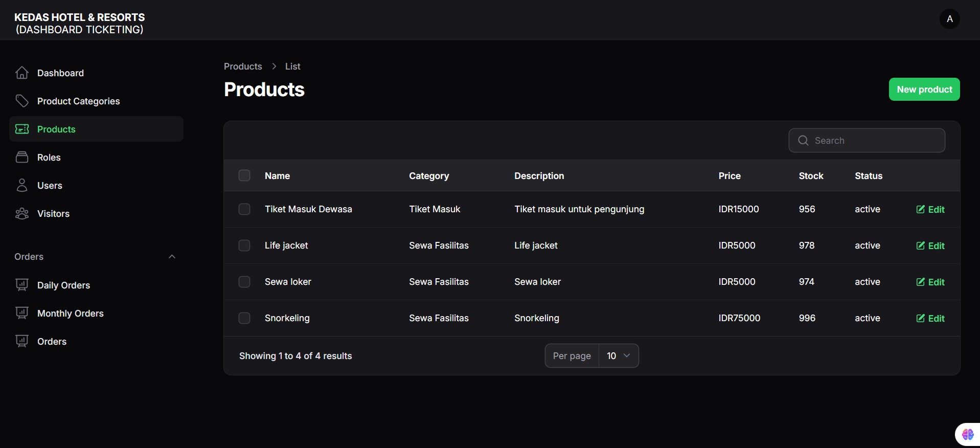
Task: Click the search magnifier icon
Action: 803,140
